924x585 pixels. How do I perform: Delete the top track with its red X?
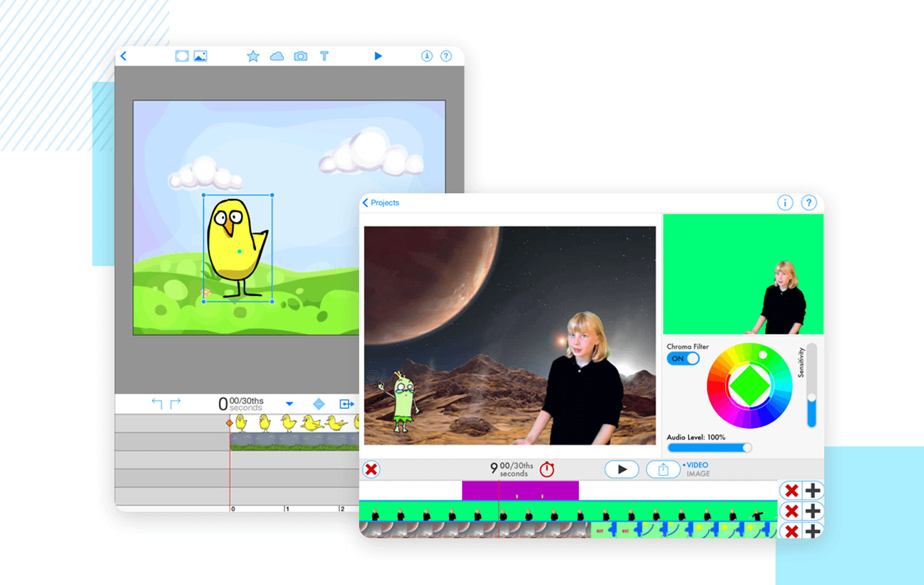point(792,491)
